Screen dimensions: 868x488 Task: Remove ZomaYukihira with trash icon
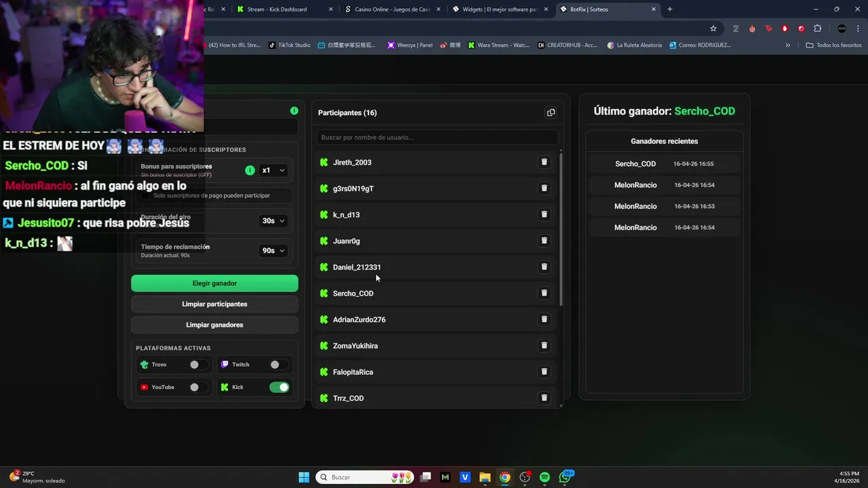tap(544, 346)
